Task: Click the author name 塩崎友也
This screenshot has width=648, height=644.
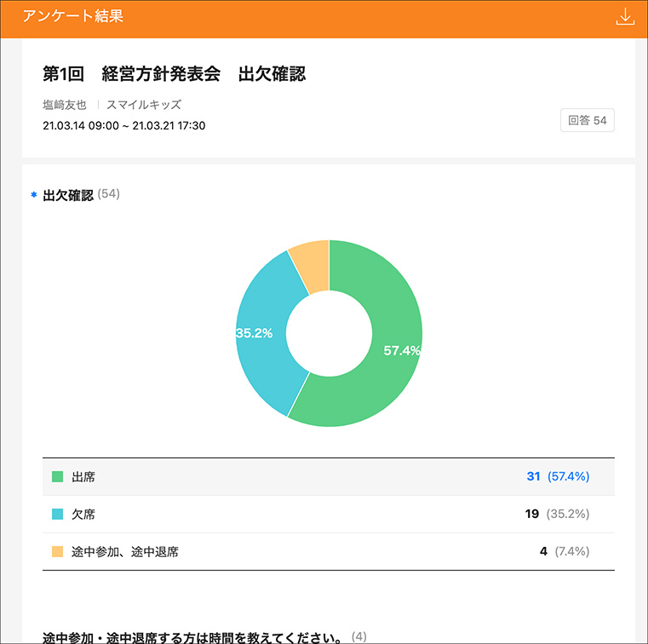Action: pos(66,106)
